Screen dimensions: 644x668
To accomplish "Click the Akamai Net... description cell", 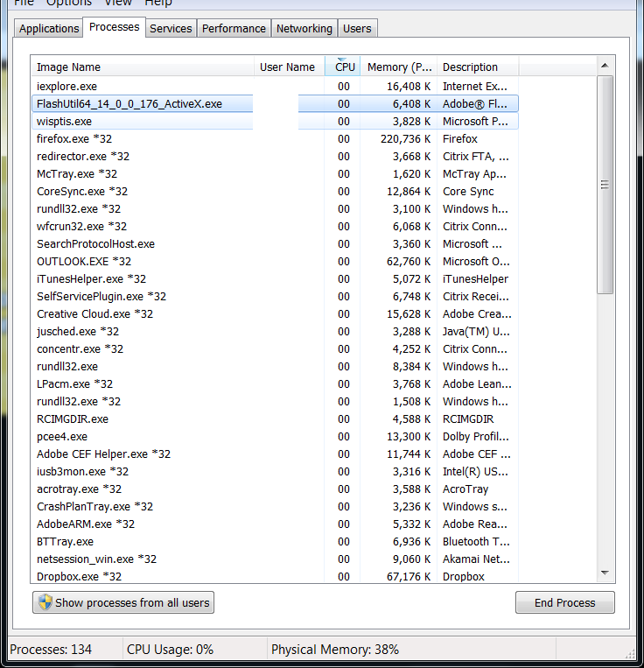I will click(x=476, y=559).
